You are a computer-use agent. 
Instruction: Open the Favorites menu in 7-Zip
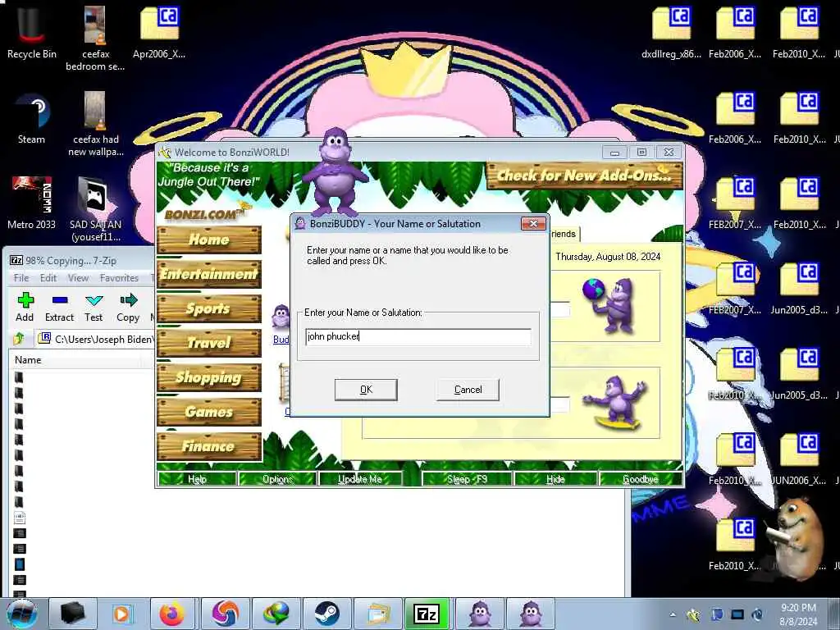[119, 277]
